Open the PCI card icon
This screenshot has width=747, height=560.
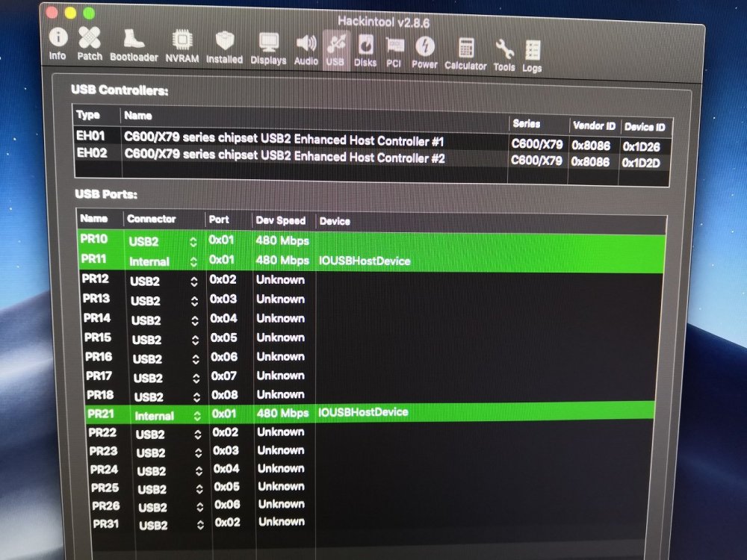(394, 52)
